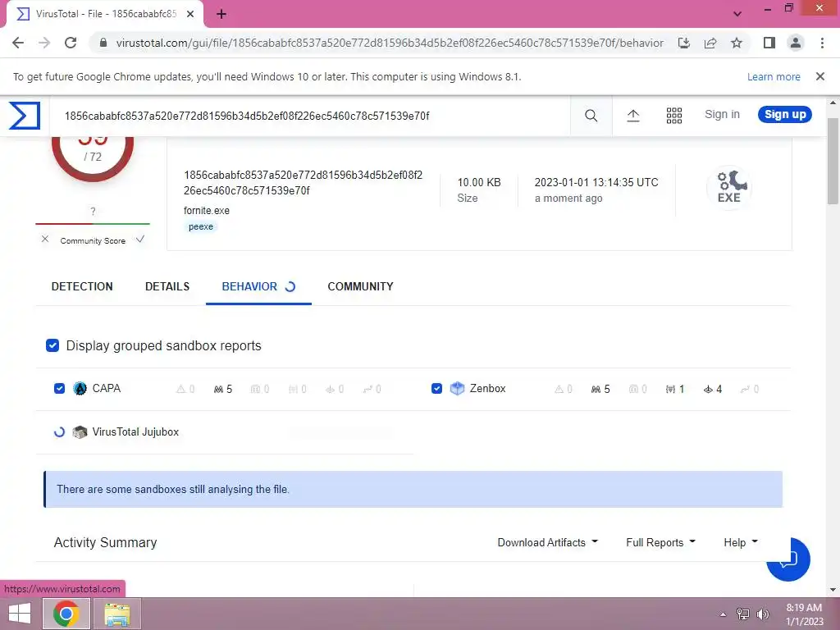The image size is (840, 630).
Task: Click the Sign up button
Action: [785, 114]
